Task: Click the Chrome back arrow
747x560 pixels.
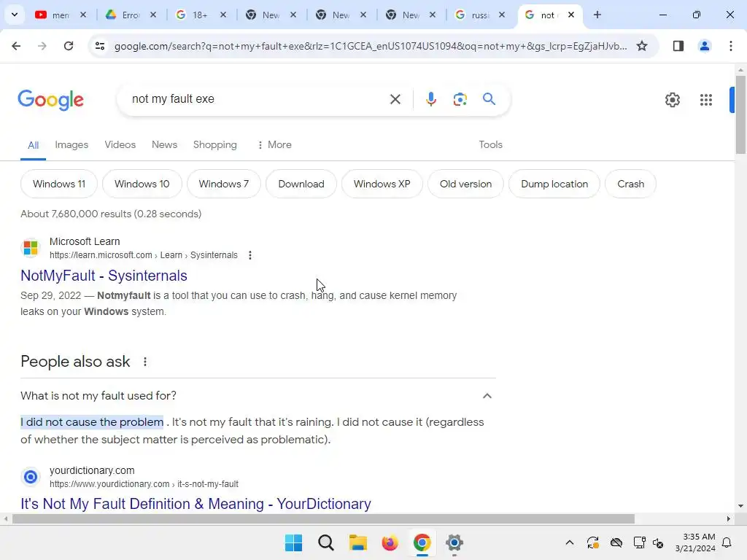Action: pos(16,46)
